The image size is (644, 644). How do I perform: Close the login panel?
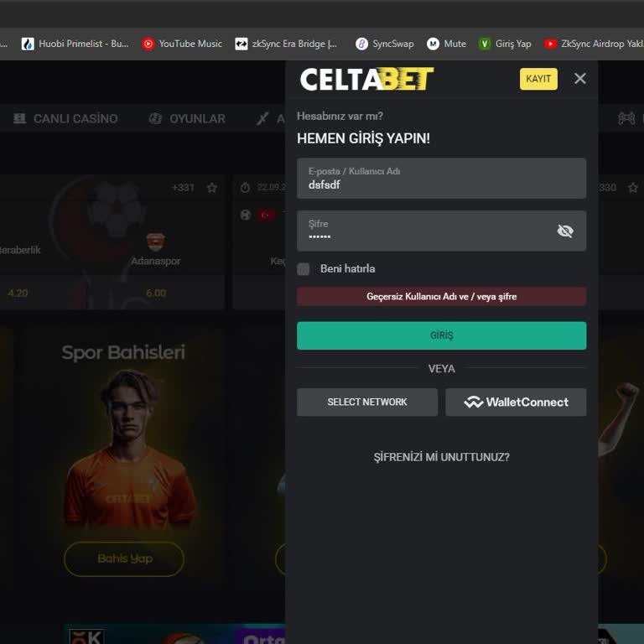[580, 79]
